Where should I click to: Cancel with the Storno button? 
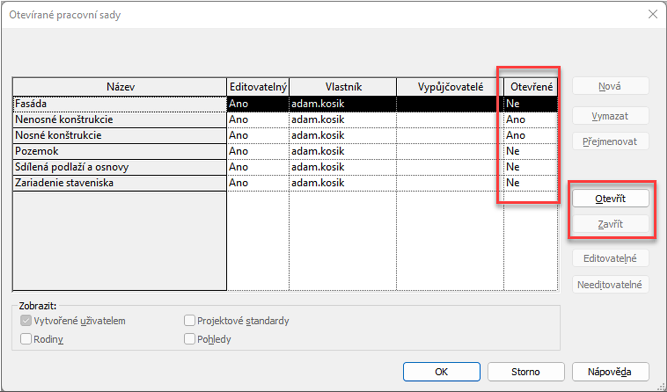coord(526,372)
